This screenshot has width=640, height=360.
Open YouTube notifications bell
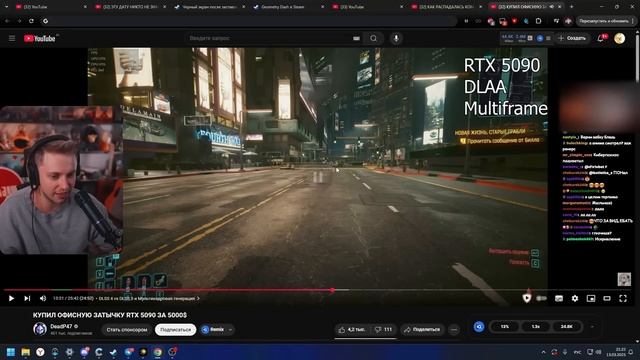[601, 38]
